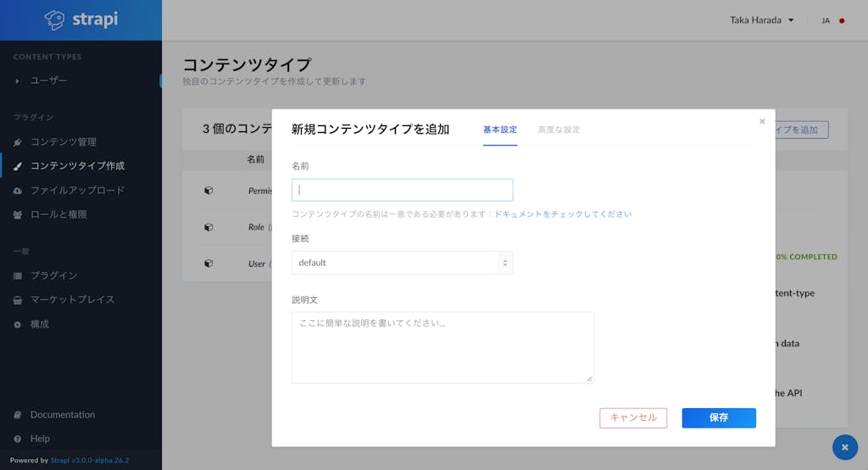This screenshot has height=470, width=868.
Task: Click the round blue close button
Action: pyautogui.click(x=845, y=447)
